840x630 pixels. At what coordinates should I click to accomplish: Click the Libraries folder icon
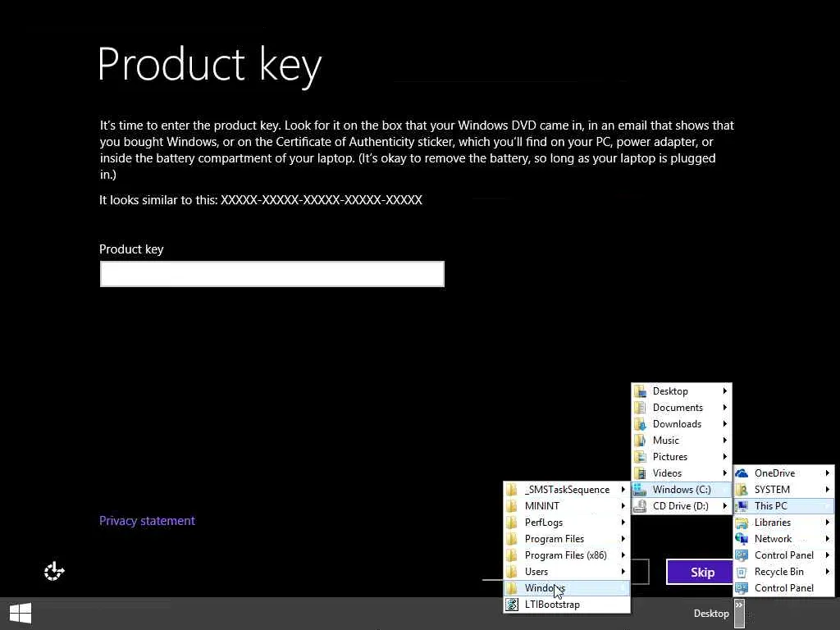click(x=742, y=523)
